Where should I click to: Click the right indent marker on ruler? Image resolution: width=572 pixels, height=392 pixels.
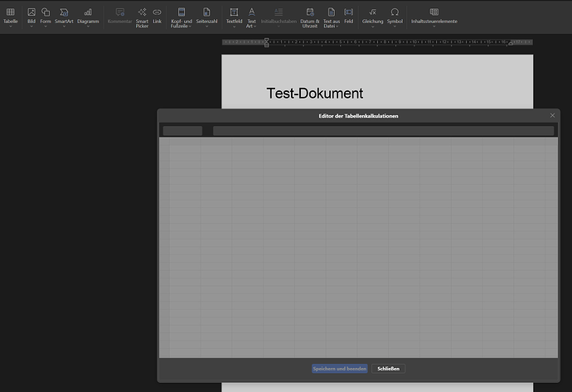[x=511, y=43]
